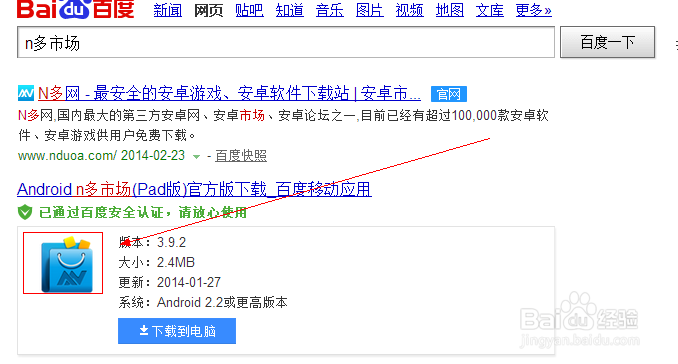Viewport: 678px width, 364px height.
Task: Open the 贴吧 tab
Action: 249,10
